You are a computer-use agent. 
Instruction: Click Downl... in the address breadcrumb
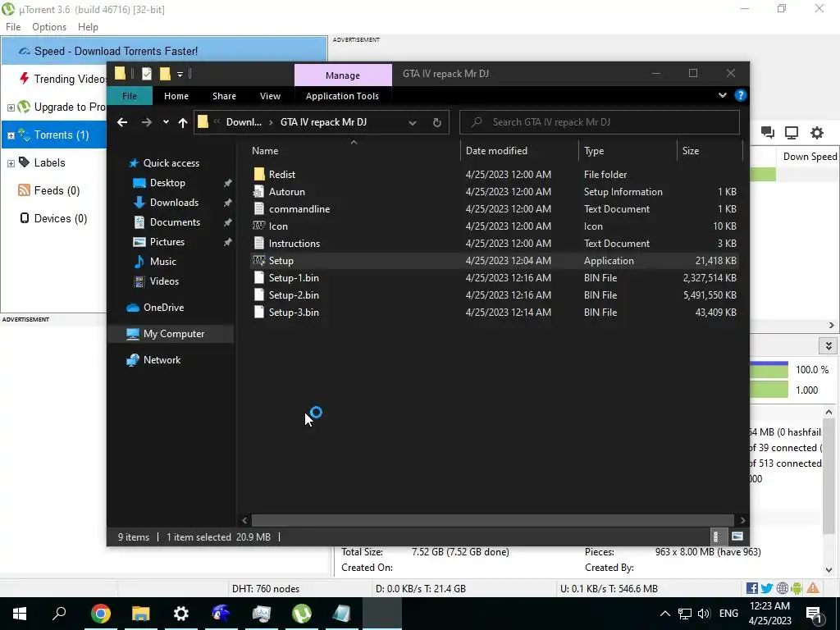[244, 122]
